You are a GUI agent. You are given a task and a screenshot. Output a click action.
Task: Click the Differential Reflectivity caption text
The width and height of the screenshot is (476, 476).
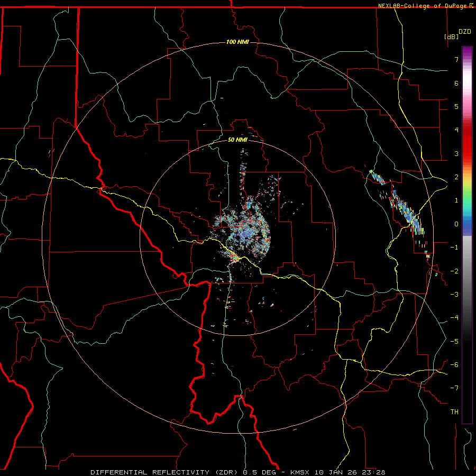[238, 472]
